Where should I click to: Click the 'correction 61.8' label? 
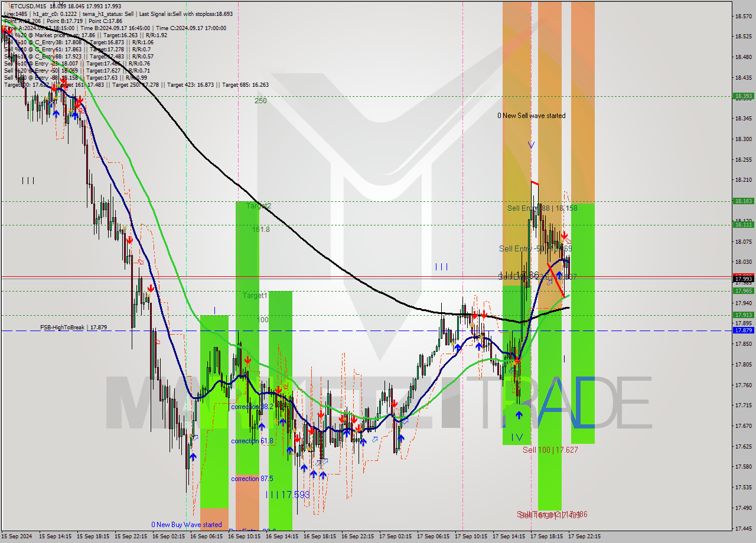click(252, 441)
